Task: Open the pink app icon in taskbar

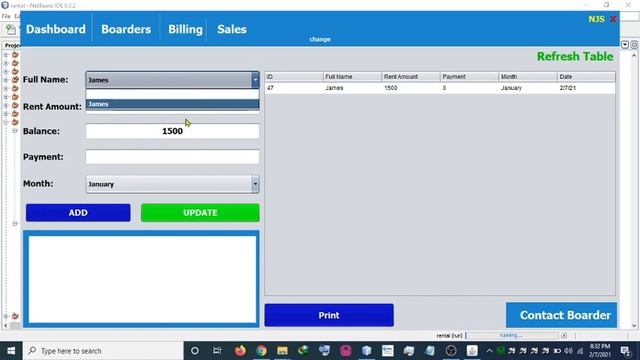Action: pyautogui.click(x=346, y=351)
